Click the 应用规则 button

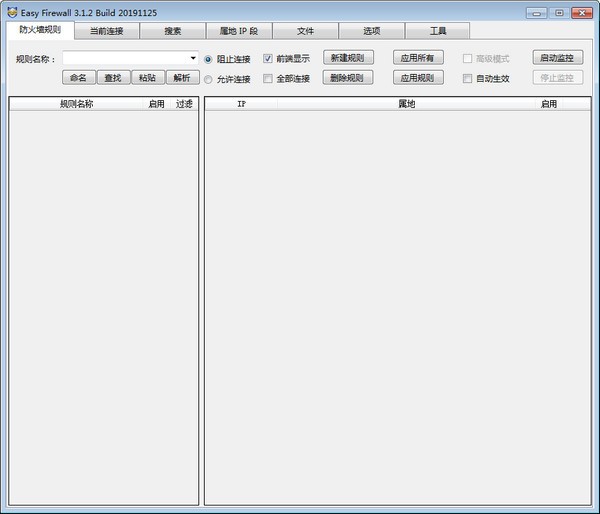pos(418,78)
